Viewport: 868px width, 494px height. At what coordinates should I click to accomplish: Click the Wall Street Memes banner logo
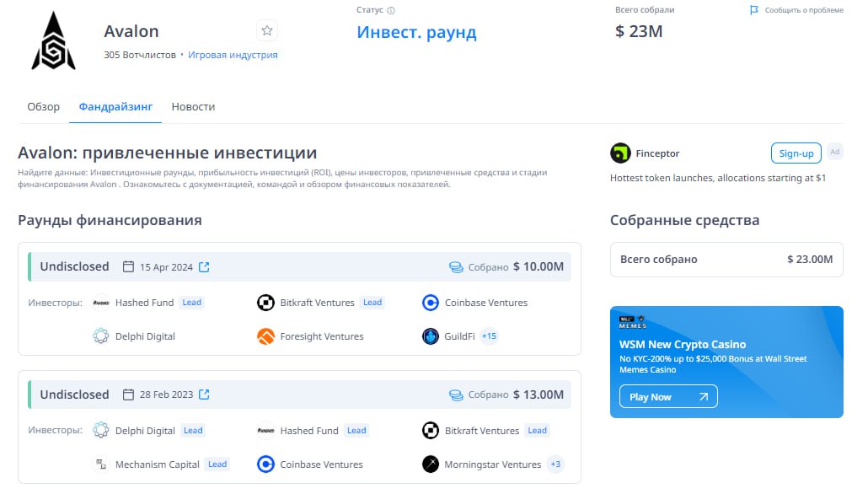[633, 322]
